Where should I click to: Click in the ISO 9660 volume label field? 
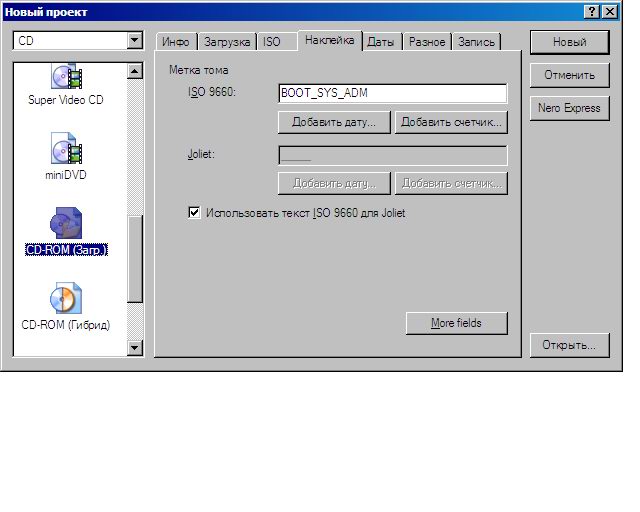coord(392,93)
